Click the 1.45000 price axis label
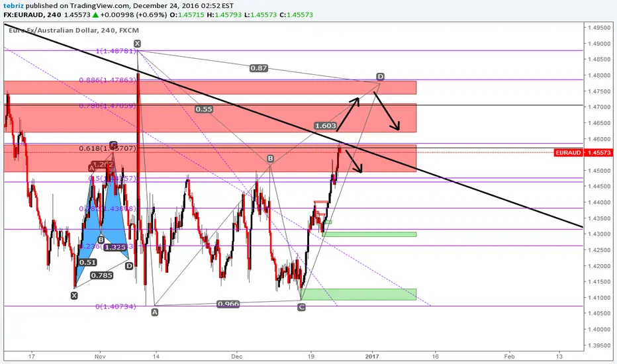The height and width of the screenshot is (364, 617). pos(599,171)
